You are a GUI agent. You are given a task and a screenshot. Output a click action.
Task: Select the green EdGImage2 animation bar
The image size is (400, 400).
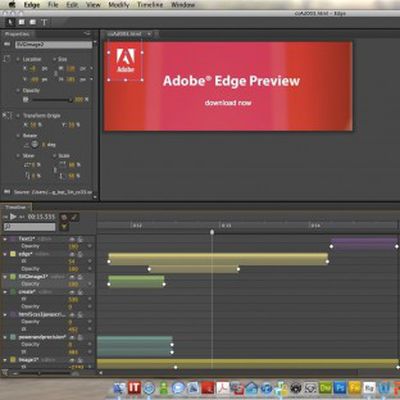pyautogui.click(x=136, y=281)
